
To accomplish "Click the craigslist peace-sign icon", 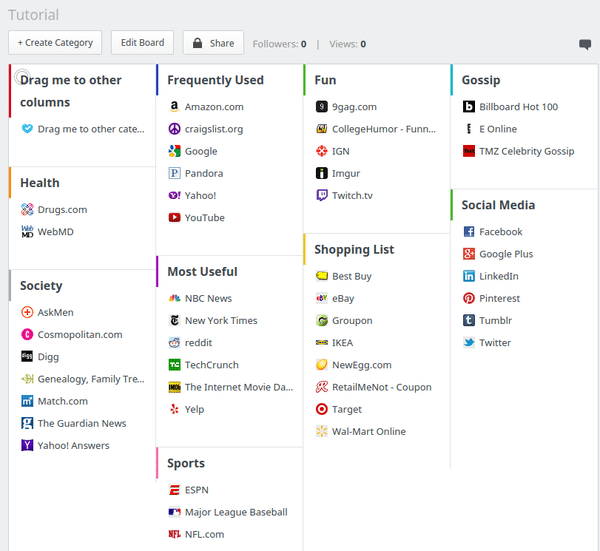I will (x=174, y=129).
